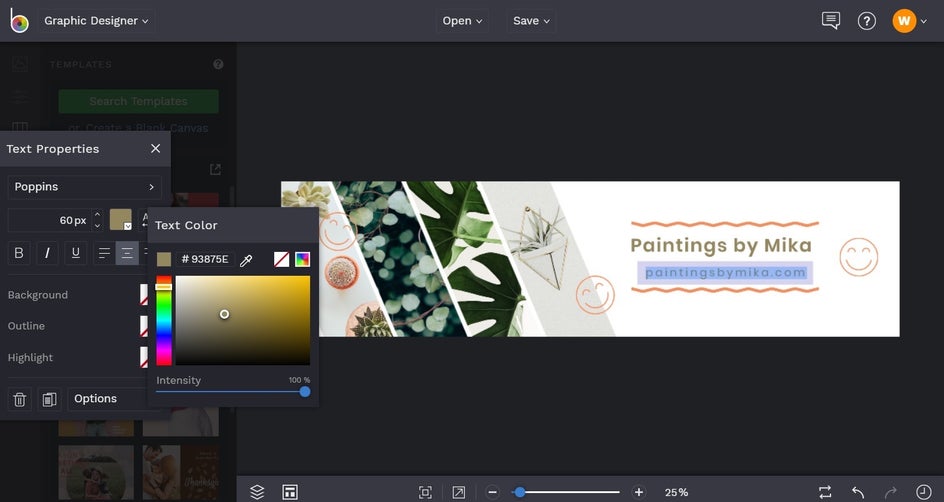Toggle Bold formatting
Screen dimensions: 944x502
click(x=19, y=253)
